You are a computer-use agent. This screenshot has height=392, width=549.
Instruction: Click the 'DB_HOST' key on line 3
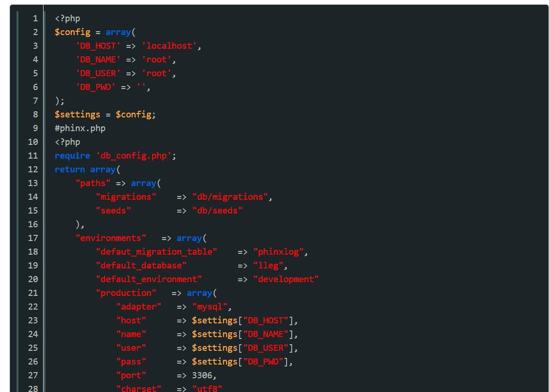click(x=98, y=46)
